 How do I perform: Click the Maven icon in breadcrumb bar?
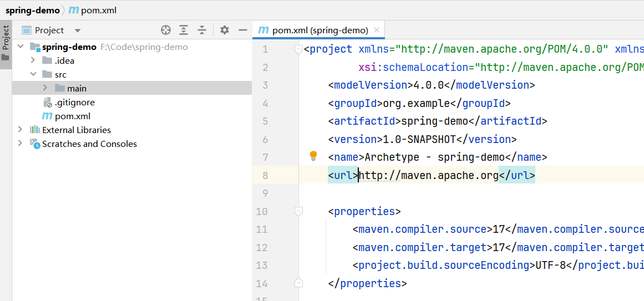[74, 11]
